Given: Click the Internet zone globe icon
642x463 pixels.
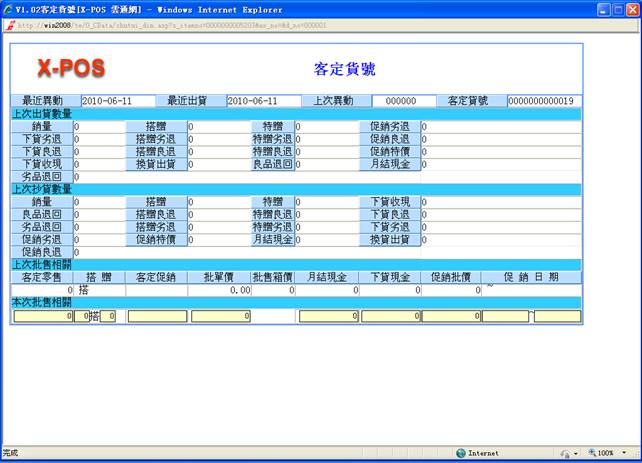Looking at the screenshot, I should (x=460, y=453).
